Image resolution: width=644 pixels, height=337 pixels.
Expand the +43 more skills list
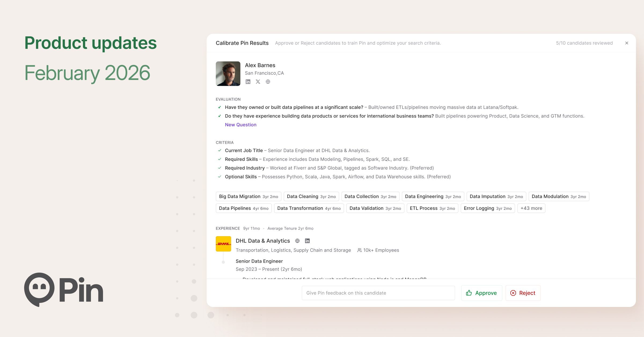531,208
